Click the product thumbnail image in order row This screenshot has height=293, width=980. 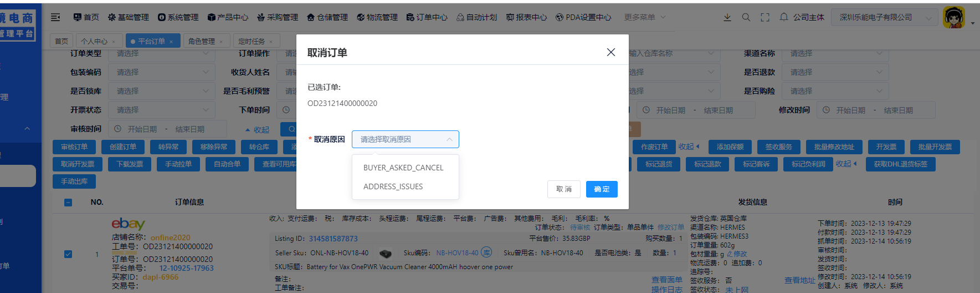coord(386,254)
